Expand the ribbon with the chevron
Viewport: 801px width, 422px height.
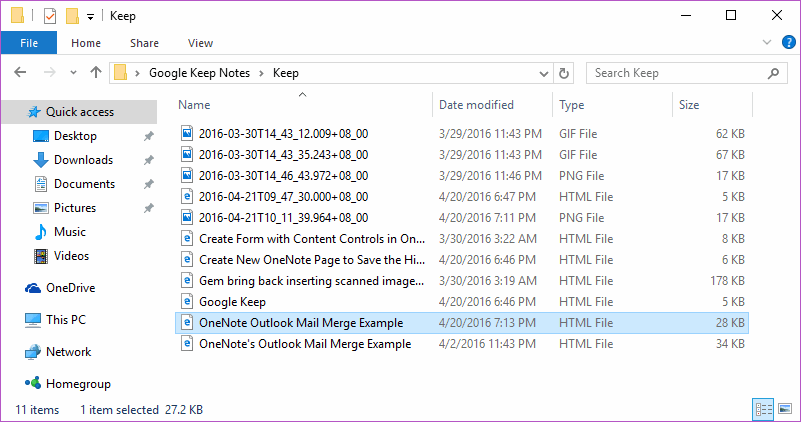click(x=767, y=42)
